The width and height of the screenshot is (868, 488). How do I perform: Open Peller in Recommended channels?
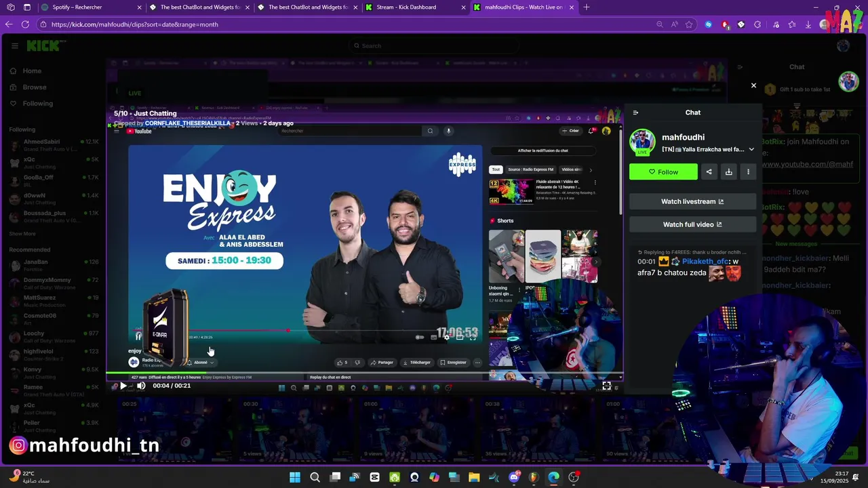click(x=54, y=426)
